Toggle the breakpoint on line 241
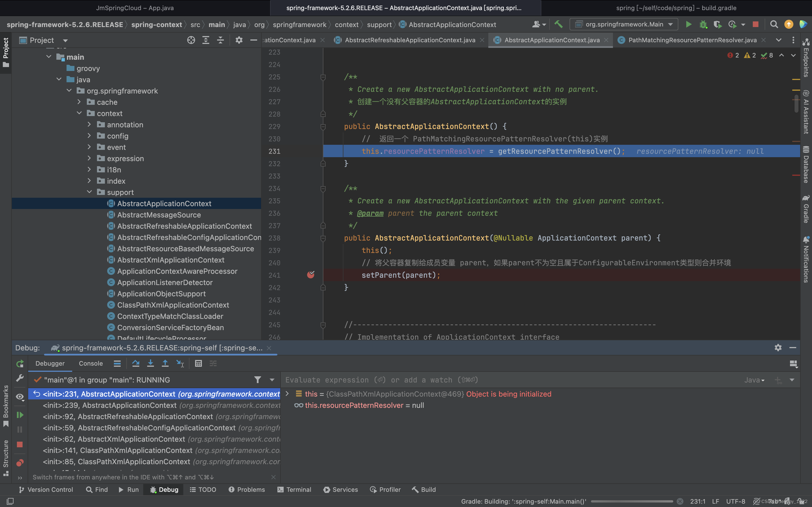The width and height of the screenshot is (812, 507). [x=311, y=275]
